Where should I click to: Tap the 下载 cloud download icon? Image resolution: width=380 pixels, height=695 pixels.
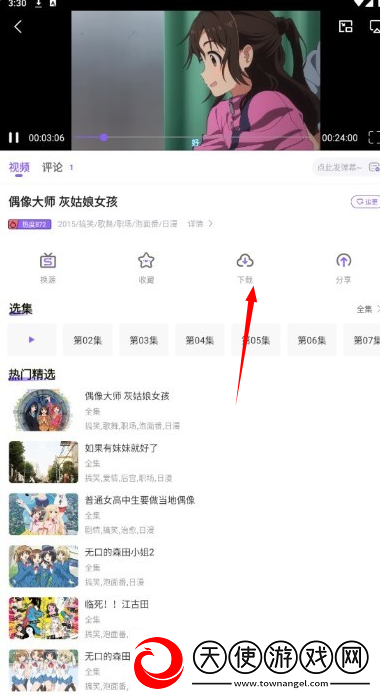(245, 261)
